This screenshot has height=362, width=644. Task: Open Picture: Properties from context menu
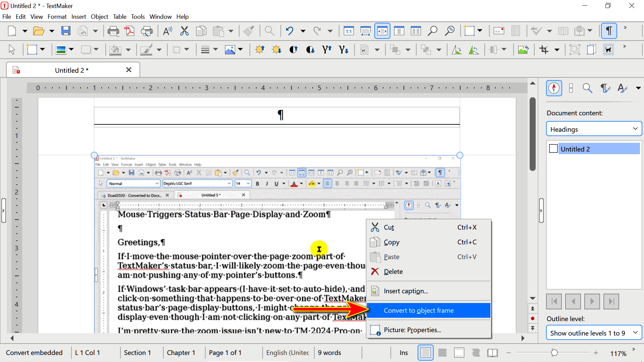click(412, 330)
